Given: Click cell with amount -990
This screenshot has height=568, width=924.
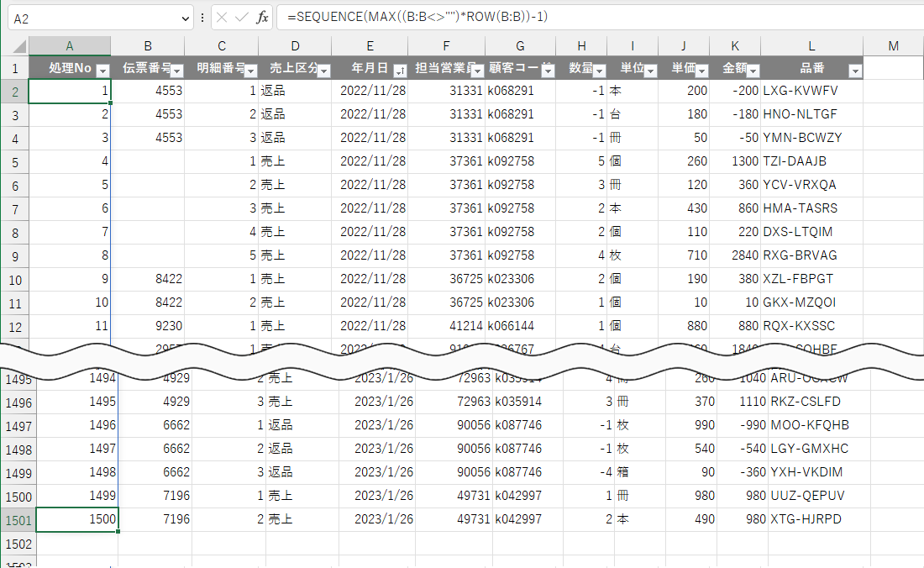Looking at the screenshot, I should pos(743,425).
